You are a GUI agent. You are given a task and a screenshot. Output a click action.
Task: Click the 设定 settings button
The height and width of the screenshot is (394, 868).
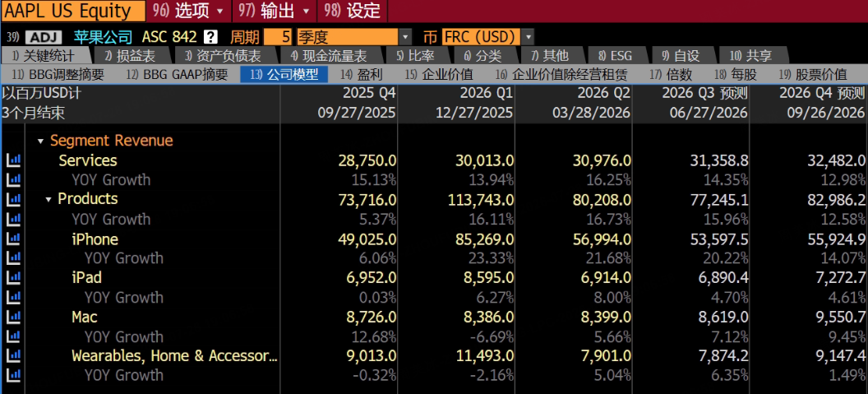click(357, 11)
